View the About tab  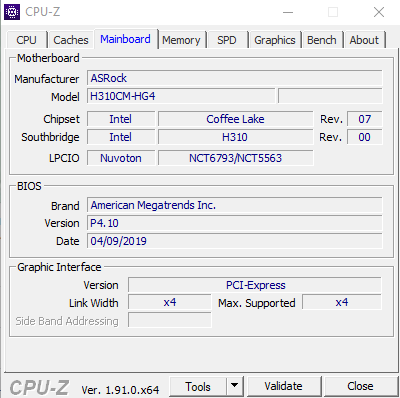364,40
